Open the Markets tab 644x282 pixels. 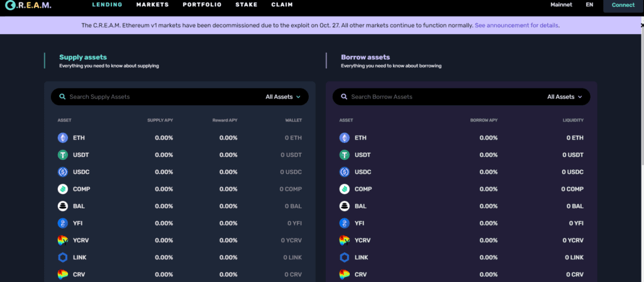152,5
